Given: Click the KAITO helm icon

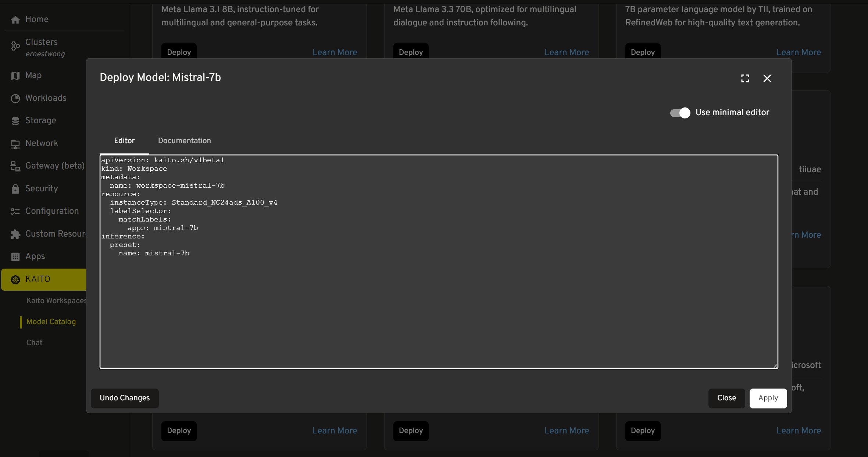Looking at the screenshot, I should 15,280.
